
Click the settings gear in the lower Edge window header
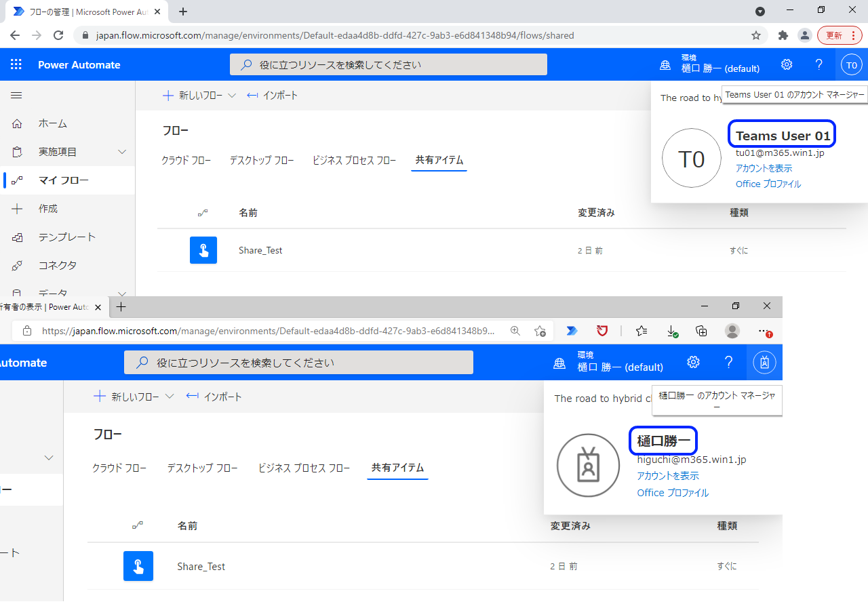click(x=693, y=362)
